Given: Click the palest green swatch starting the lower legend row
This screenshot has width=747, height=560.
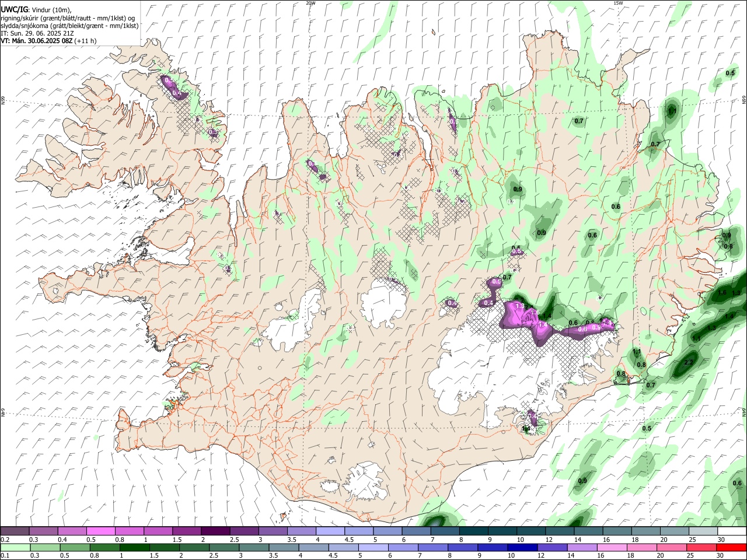Looking at the screenshot, I should (15, 548).
